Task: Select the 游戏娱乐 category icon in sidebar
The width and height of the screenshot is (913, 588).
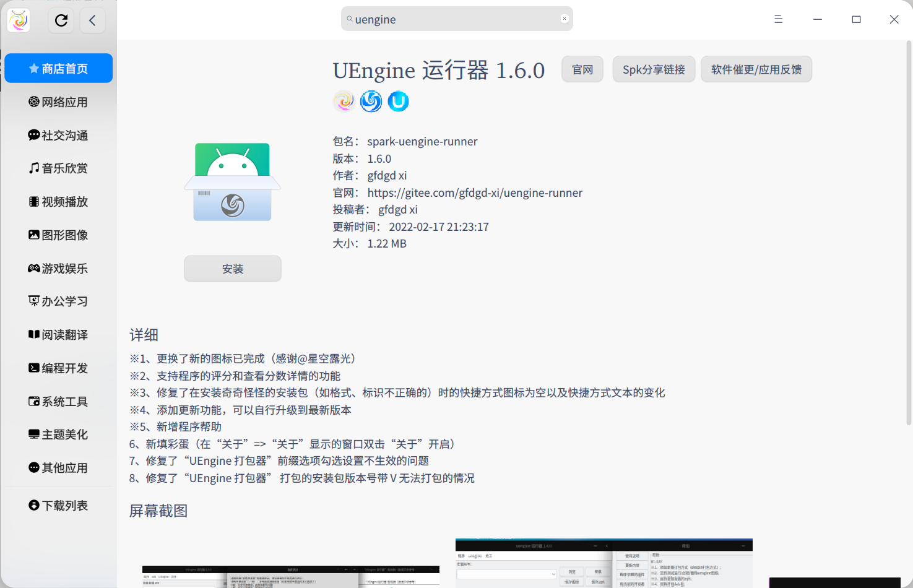Action: point(34,268)
